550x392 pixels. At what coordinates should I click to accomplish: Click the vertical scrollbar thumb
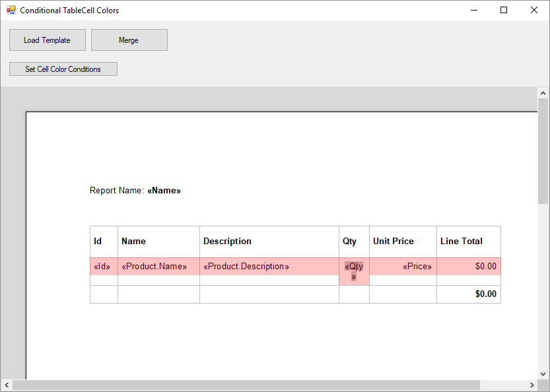[543, 152]
